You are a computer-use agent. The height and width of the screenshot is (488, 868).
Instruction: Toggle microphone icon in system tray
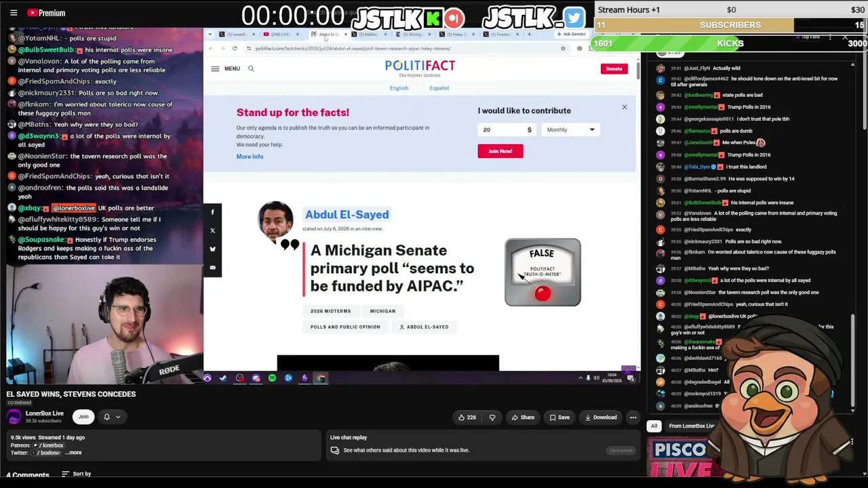pos(588,378)
